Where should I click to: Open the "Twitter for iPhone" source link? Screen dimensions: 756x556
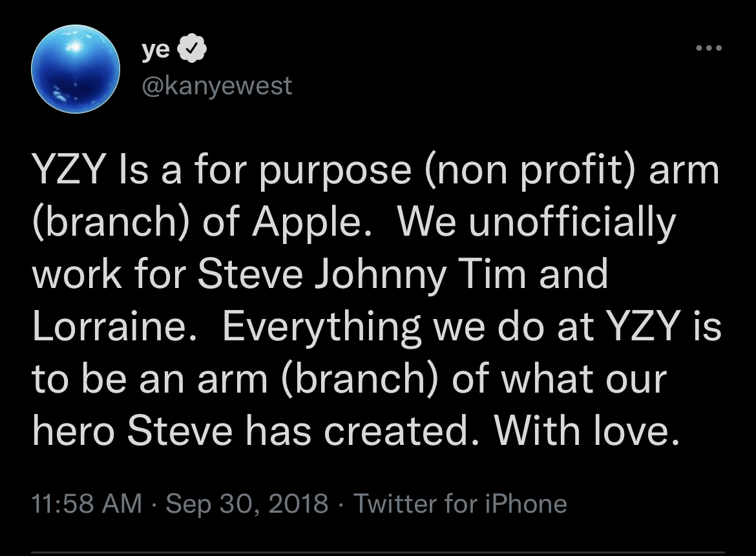click(x=461, y=504)
